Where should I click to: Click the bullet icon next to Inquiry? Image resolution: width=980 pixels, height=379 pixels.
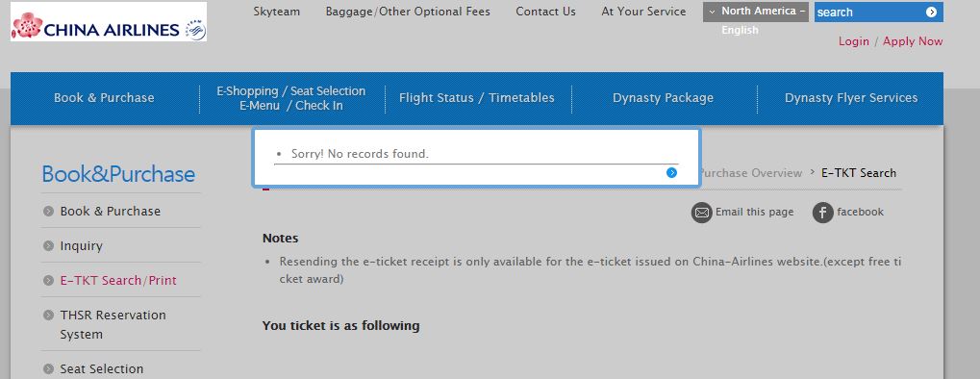click(x=49, y=246)
